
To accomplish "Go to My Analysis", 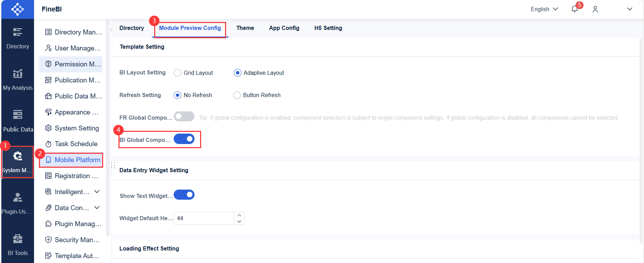I will [x=18, y=80].
